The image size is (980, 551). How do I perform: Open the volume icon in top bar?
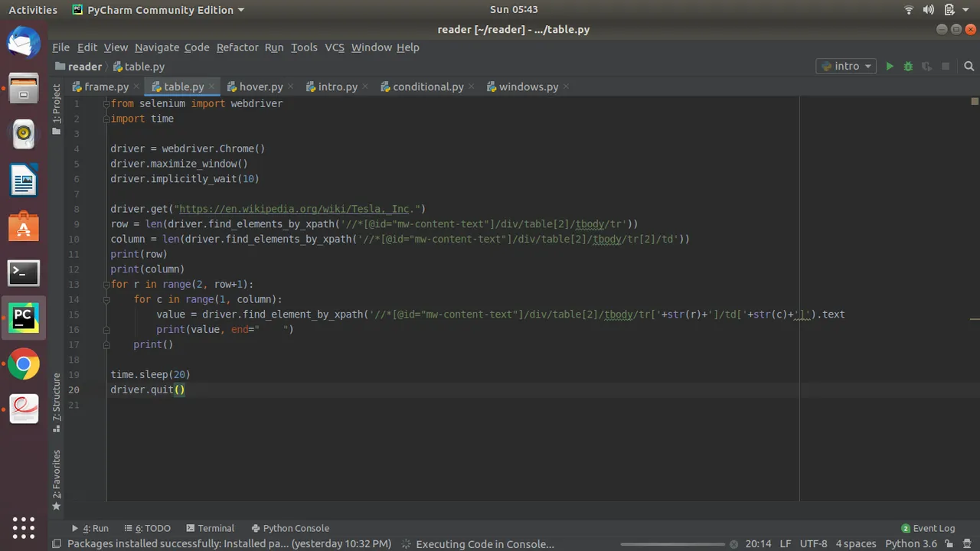pos(928,10)
